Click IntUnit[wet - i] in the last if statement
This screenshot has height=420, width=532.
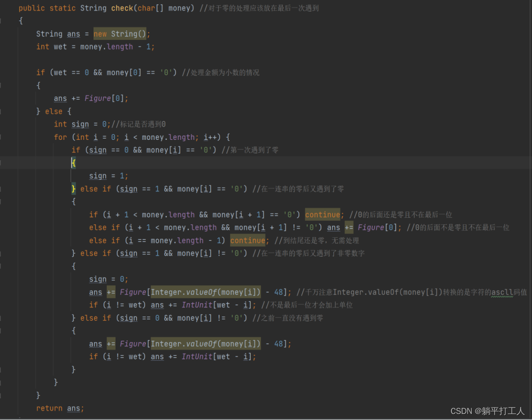[x=216, y=357]
